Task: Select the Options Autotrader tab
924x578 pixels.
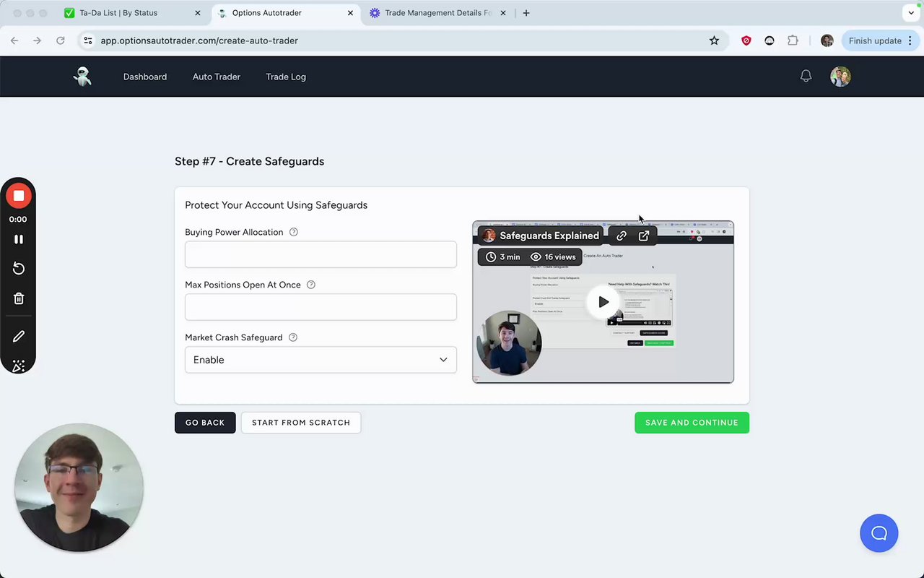Action: (286, 13)
